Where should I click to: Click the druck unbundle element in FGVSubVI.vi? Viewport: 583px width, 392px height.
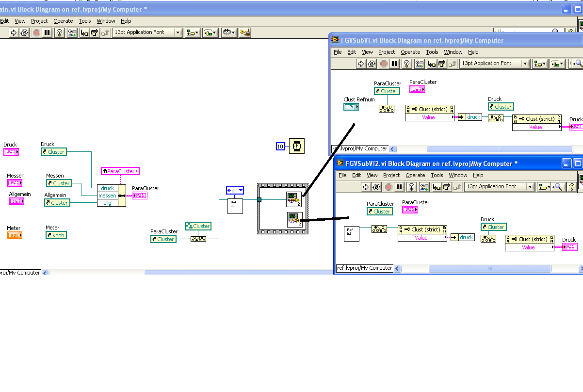[x=470, y=117]
